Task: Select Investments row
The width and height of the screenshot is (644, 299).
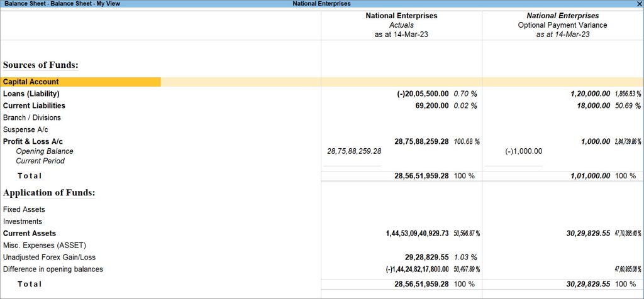Action: pyautogui.click(x=22, y=222)
